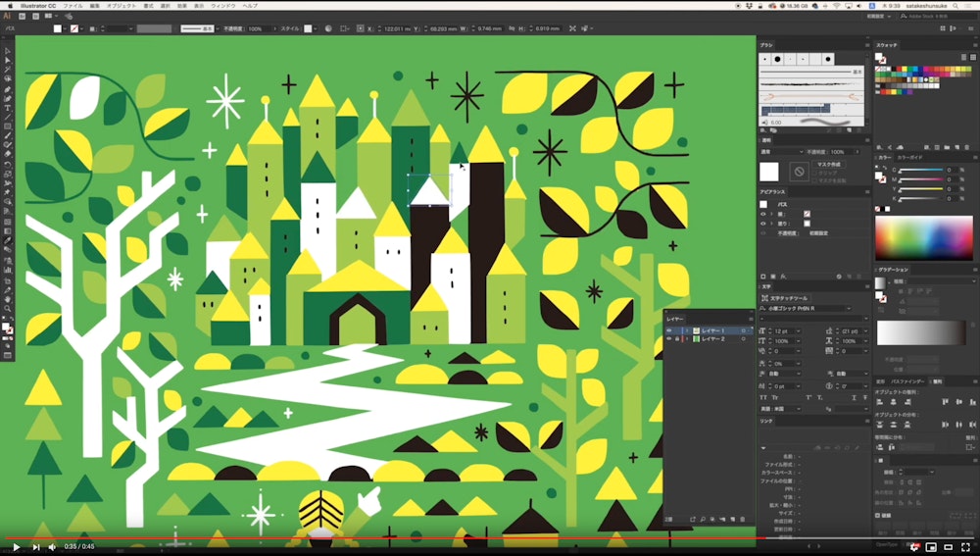Click the マスク作成 button
Image resolution: width=980 pixels, height=556 pixels.
829,165
